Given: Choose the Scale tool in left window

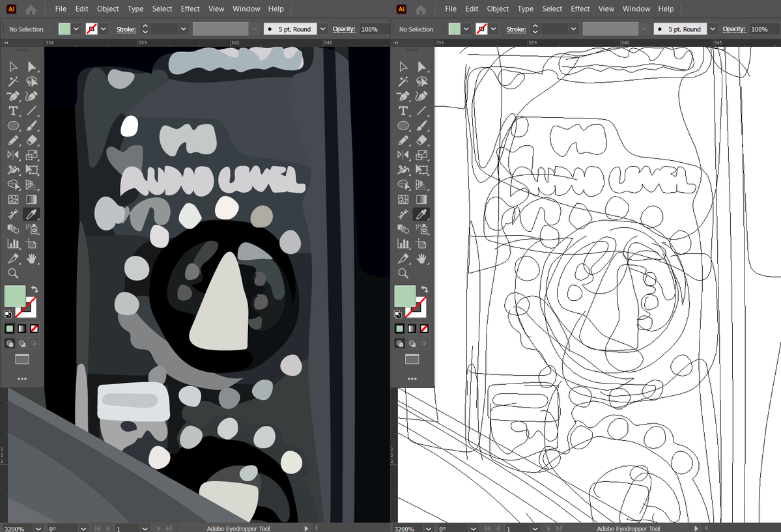Looking at the screenshot, I should (32, 155).
